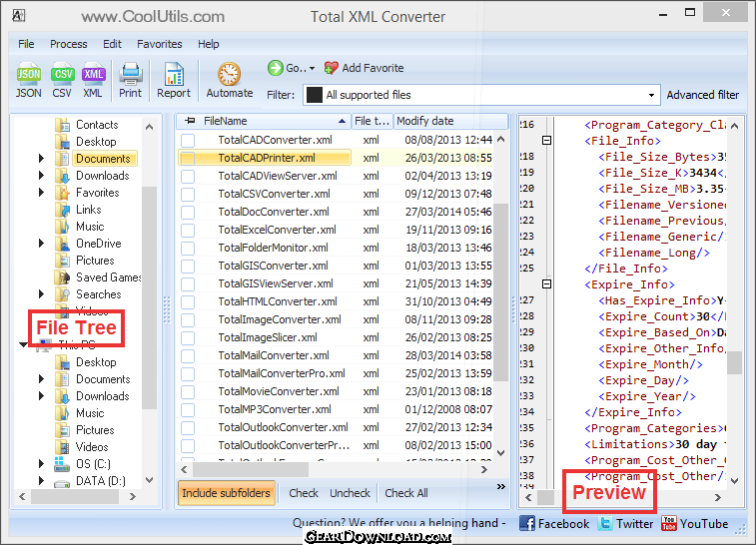Sort by the Modify date column header
The image size is (756, 545).
[x=450, y=121]
